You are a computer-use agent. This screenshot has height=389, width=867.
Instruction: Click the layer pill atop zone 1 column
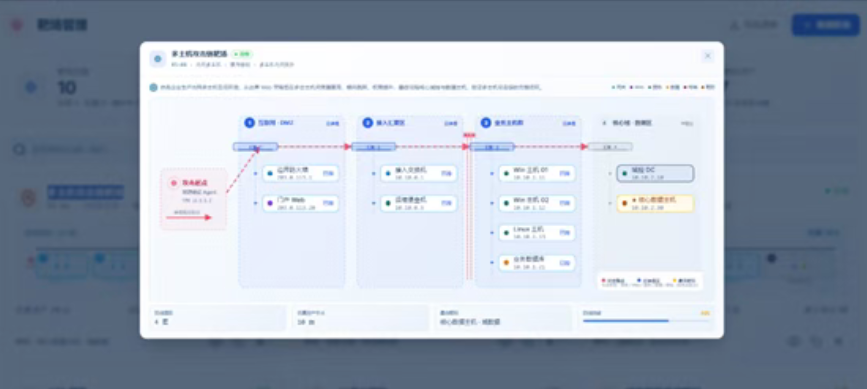coord(255,147)
